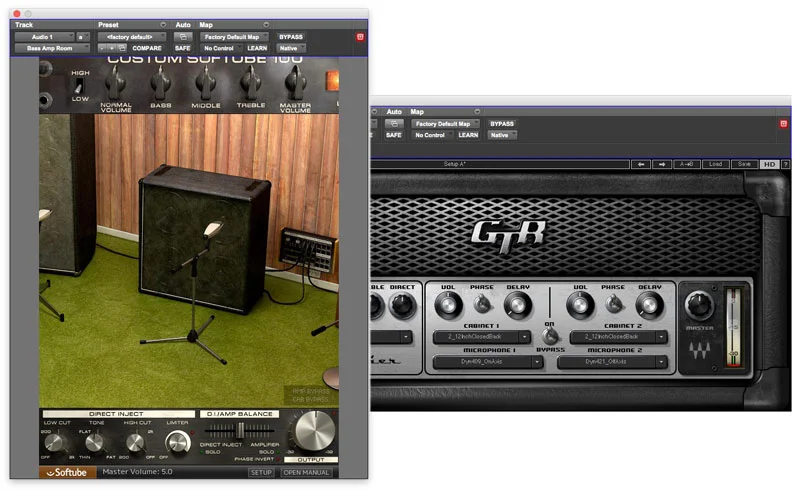This screenshot has width=800, height=490.
Task: Click the automation enable icon in Softube window
Action: (183, 37)
